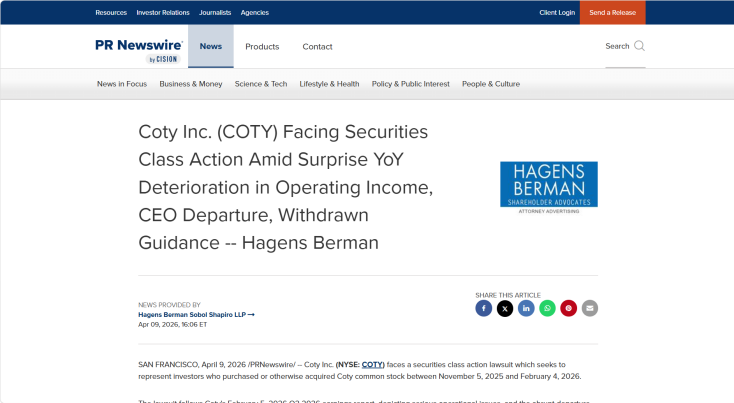The image size is (734, 403).
Task: Share article via WhatsApp
Action: [547, 308]
